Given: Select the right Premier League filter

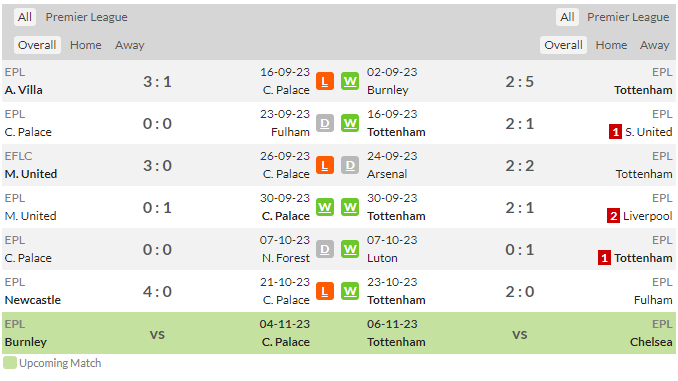Looking at the screenshot, I should [628, 17].
